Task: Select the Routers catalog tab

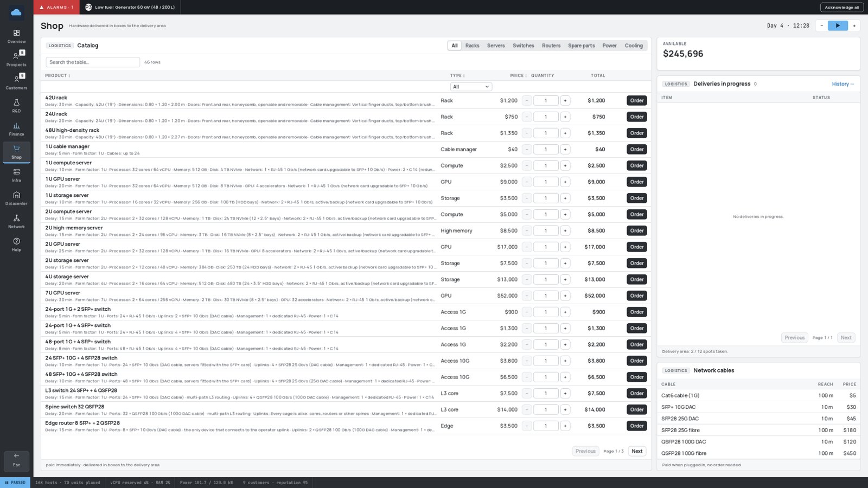Action: coord(551,46)
